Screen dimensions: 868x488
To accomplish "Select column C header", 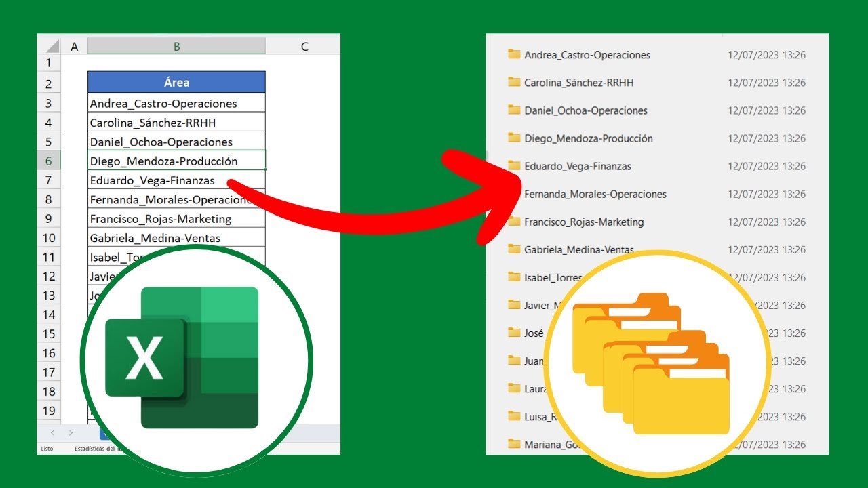I will (x=303, y=46).
